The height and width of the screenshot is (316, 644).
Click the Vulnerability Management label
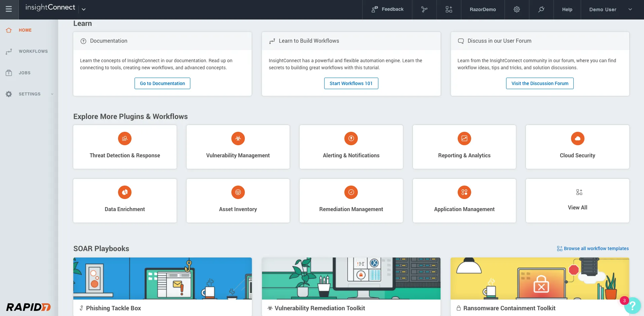pyautogui.click(x=238, y=155)
